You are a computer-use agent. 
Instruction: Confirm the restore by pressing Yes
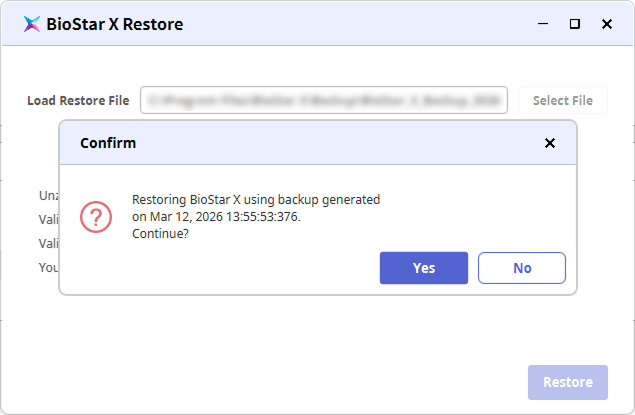tap(424, 268)
